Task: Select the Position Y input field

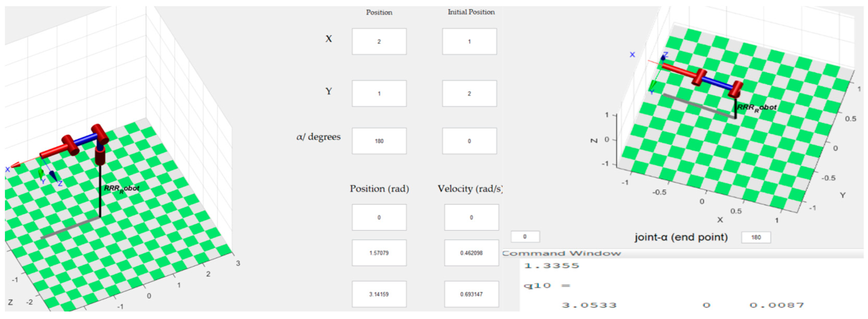Action: point(379,93)
